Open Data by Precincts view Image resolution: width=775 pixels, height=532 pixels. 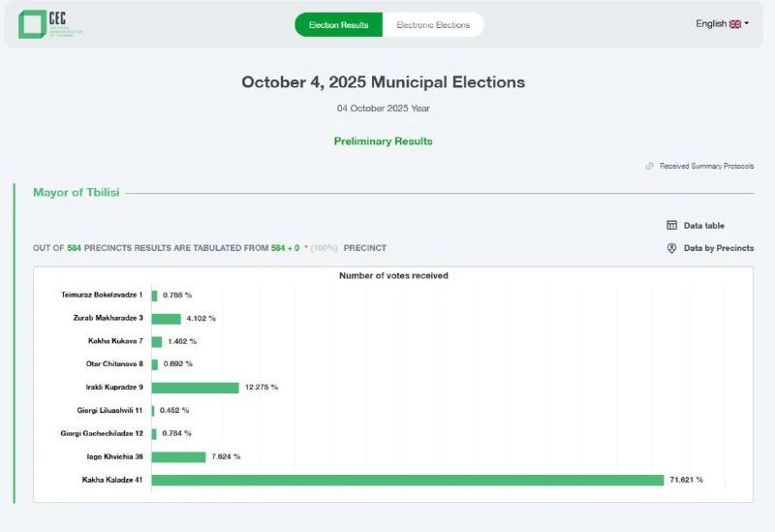tap(718, 248)
